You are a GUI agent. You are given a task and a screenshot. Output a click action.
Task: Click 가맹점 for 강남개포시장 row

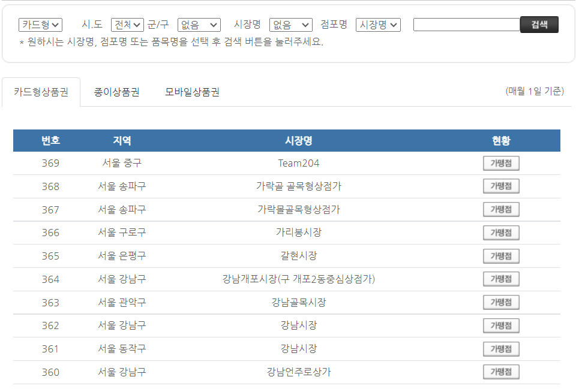[501, 279]
